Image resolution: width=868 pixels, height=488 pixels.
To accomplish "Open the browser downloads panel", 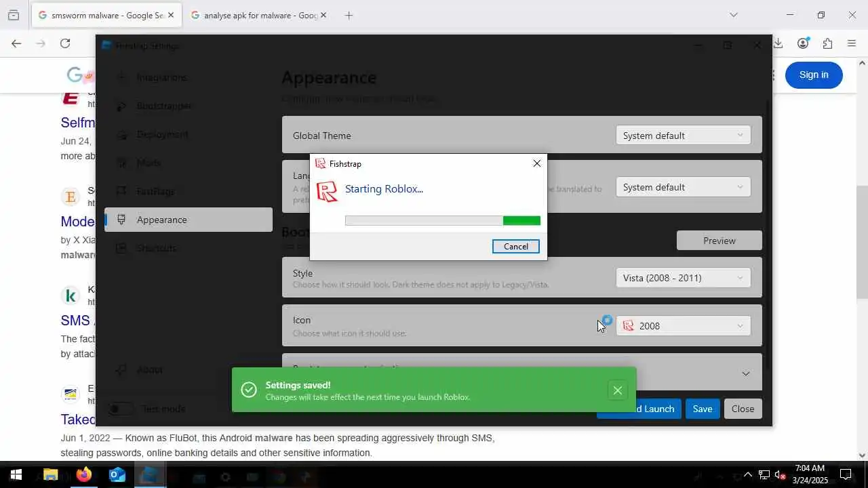I will [778, 43].
